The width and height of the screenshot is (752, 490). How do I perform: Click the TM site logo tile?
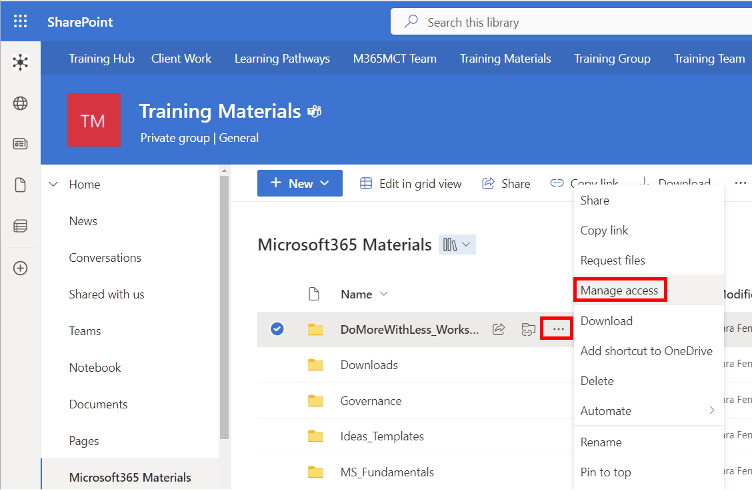tap(94, 120)
